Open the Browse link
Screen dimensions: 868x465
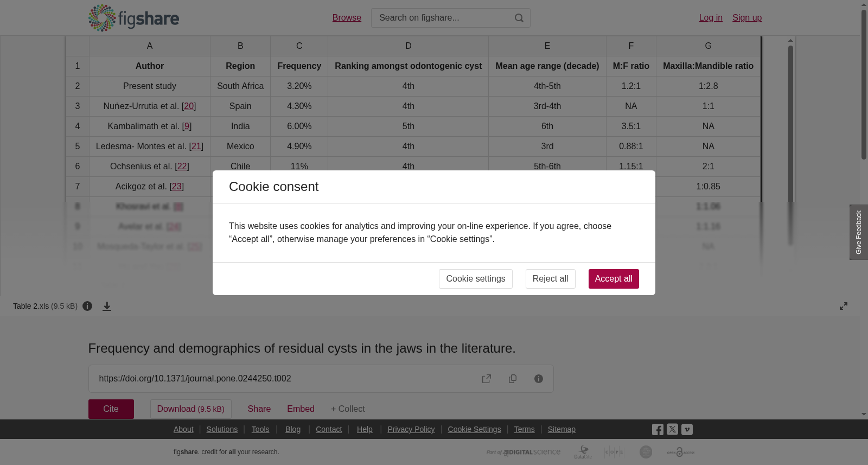(x=347, y=18)
